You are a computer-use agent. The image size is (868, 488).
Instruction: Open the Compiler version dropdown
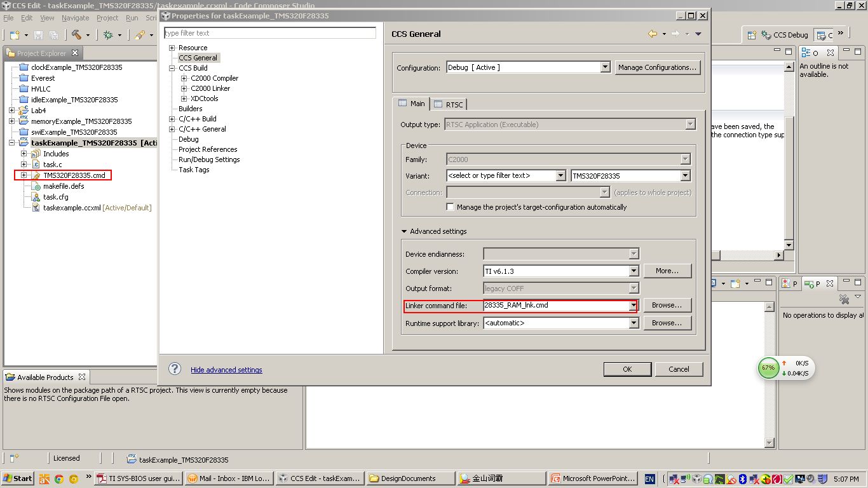[634, 271]
